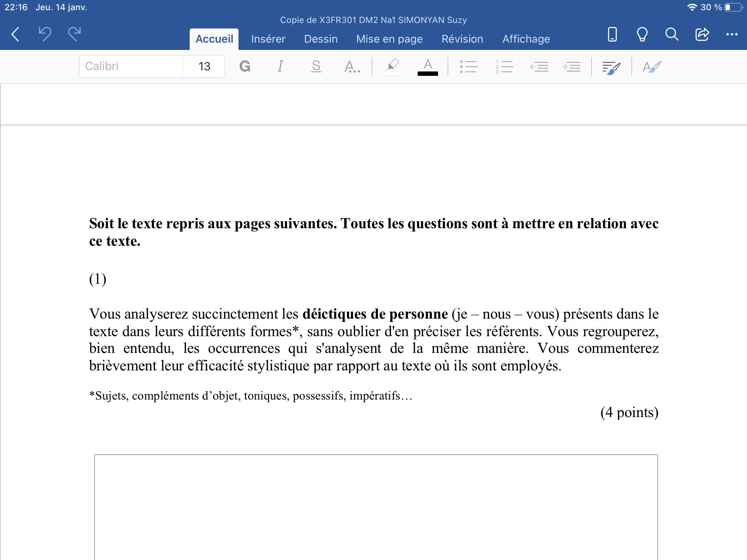This screenshot has width=747, height=560.
Task: Switch to the Insérer tab
Action: (x=268, y=39)
